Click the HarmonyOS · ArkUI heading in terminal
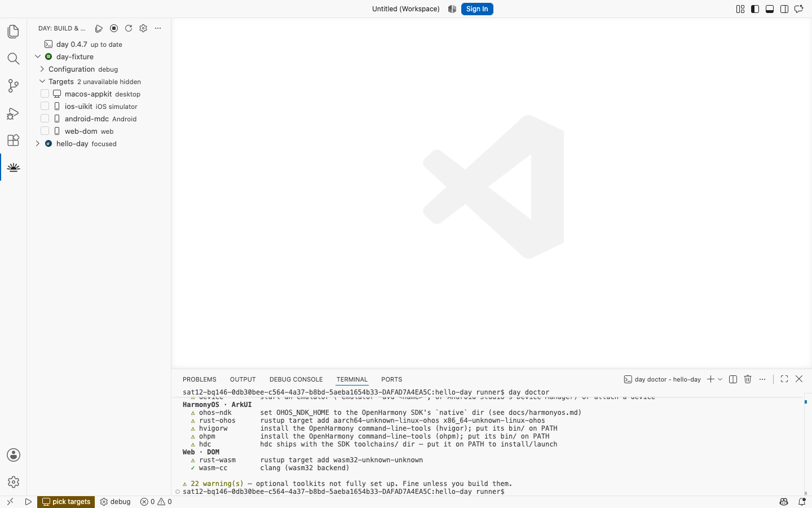This screenshot has height=508, width=812. pyautogui.click(x=217, y=405)
